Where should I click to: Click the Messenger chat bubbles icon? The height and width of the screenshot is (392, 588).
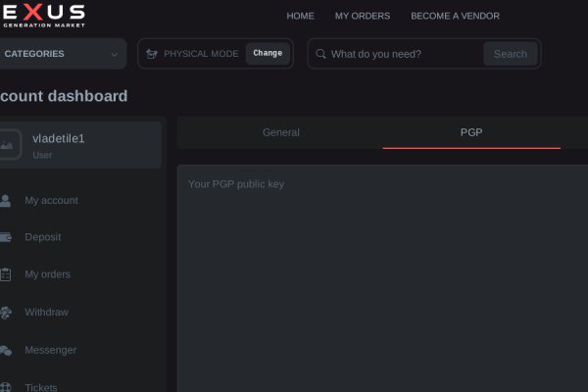tap(6, 351)
